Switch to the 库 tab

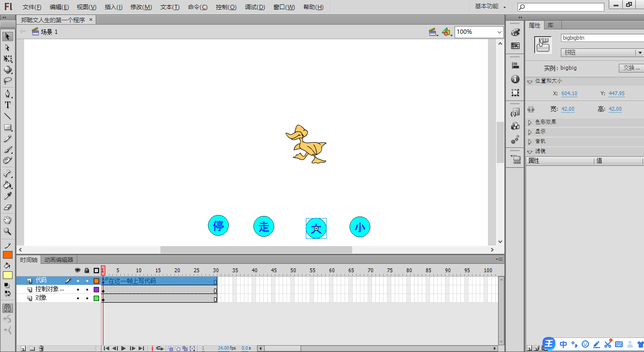tap(550, 25)
